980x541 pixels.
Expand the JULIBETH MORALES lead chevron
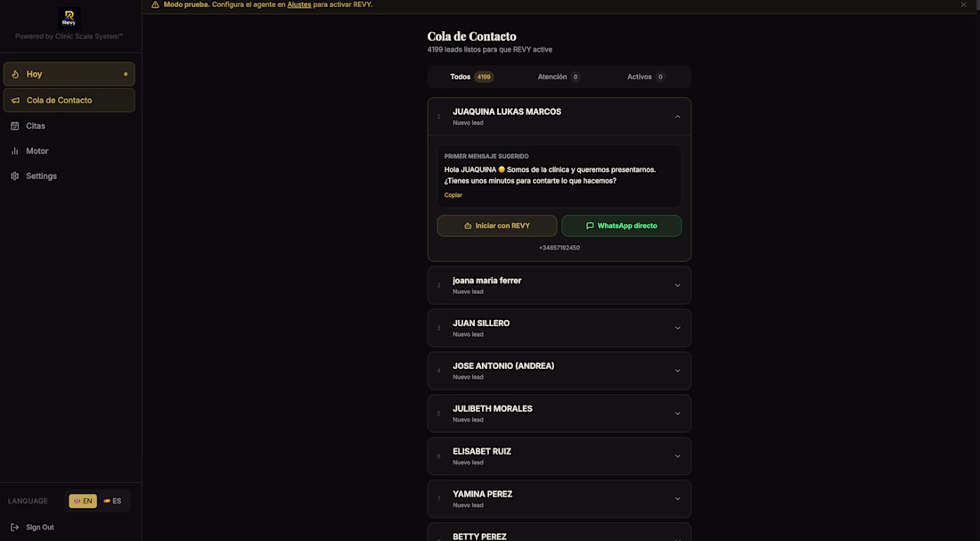coord(677,414)
